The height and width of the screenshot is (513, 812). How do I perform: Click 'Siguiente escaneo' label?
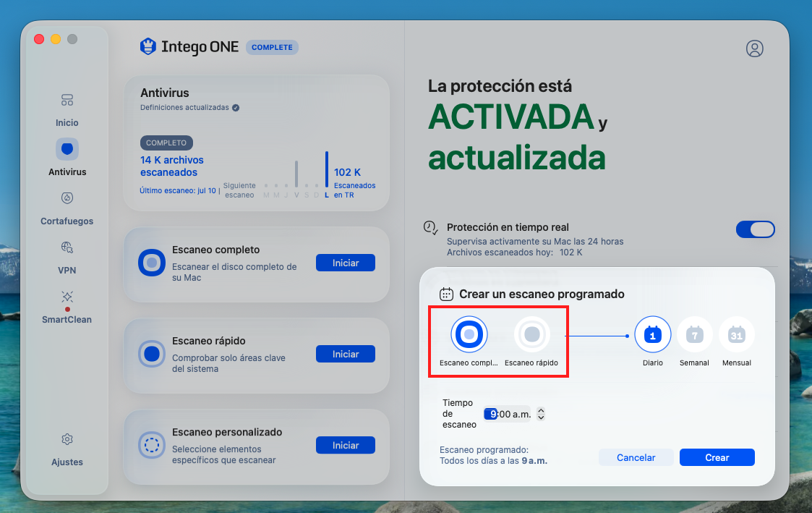[239, 190]
